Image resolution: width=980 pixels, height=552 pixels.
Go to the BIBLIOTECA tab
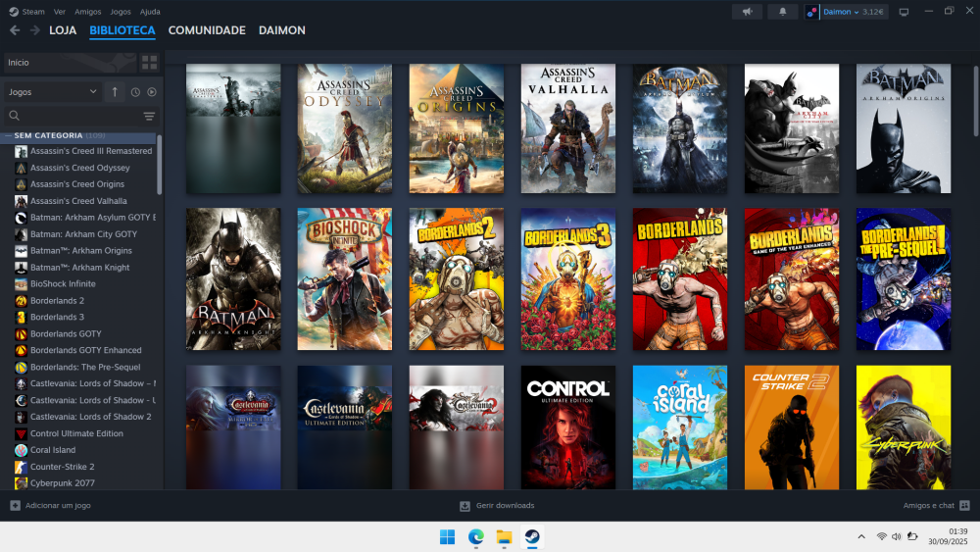point(122,30)
